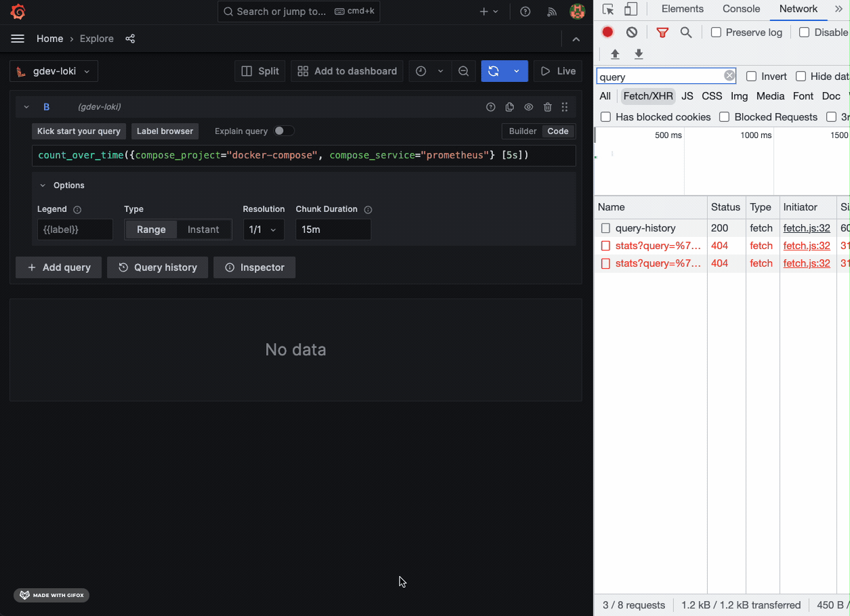Select the inspect element cursor in DevTools
The image size is (850, 616).
click(608, 9)
